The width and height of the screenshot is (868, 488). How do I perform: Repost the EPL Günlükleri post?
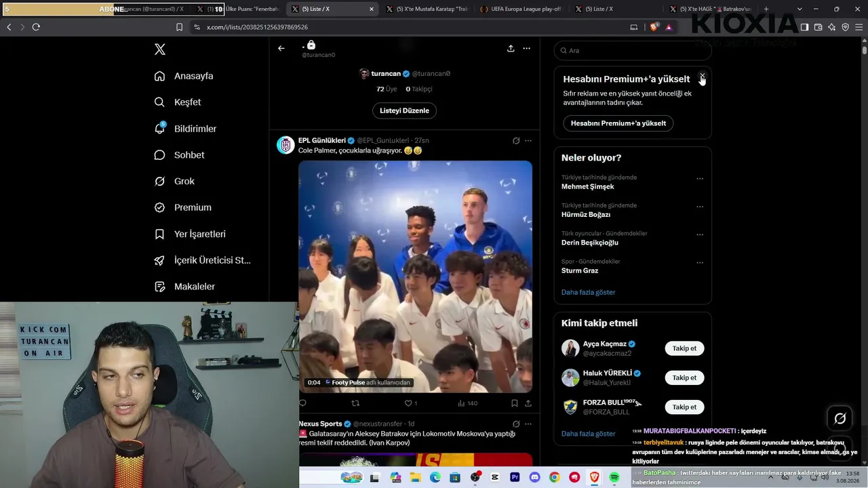[x=355, y=403]
